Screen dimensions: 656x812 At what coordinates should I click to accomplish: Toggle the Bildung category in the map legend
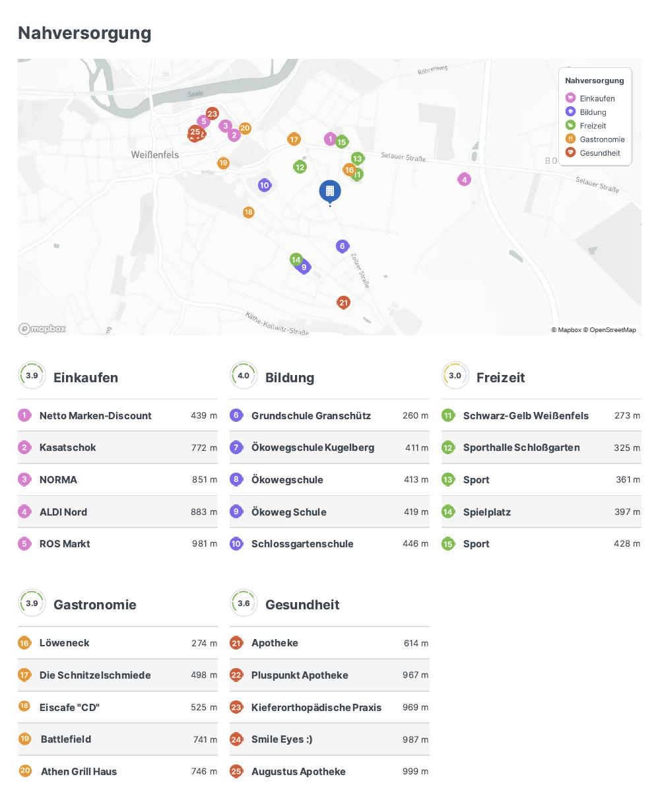[x=592, y=112]
